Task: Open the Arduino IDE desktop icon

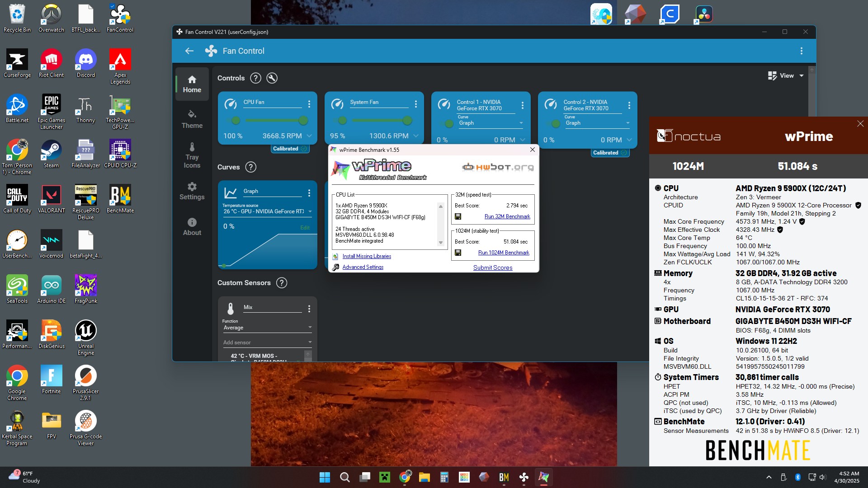Action: (x=52, y=289)
